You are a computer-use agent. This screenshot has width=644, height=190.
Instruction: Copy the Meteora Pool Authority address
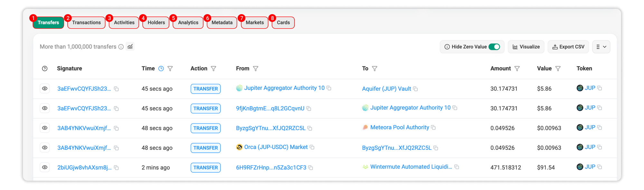pos(433,128)
